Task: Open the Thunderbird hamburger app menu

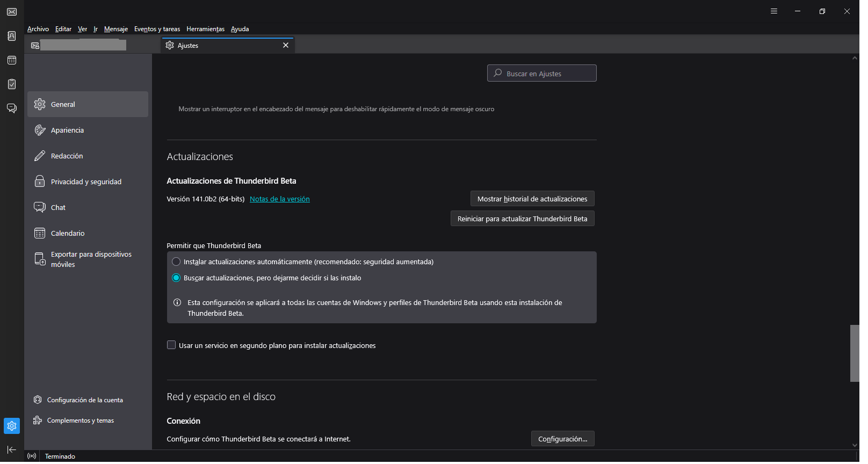Action: tap(774, 11)
